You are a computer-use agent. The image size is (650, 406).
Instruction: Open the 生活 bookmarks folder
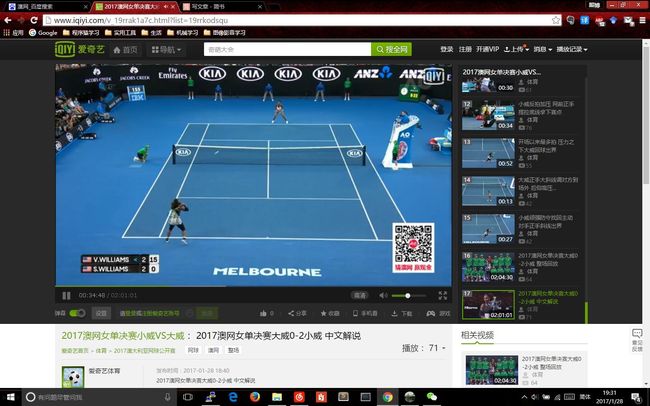point(151,32)
